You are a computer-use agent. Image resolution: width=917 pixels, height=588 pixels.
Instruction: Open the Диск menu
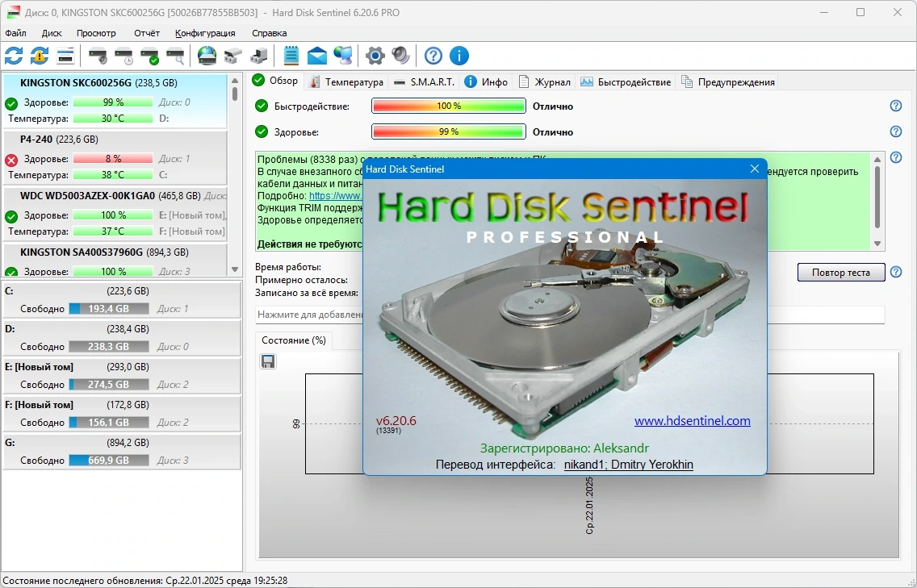tap(52, 33)
